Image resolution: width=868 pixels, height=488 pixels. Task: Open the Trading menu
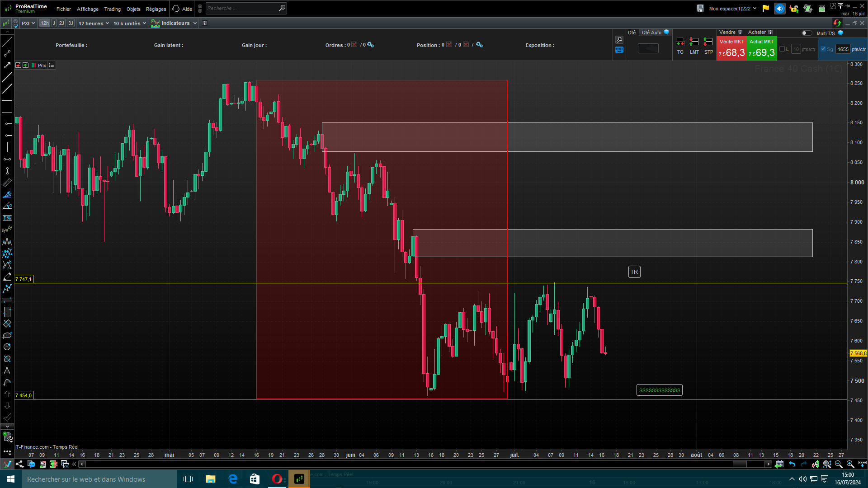pyautogui.click(x=112, y=9)
